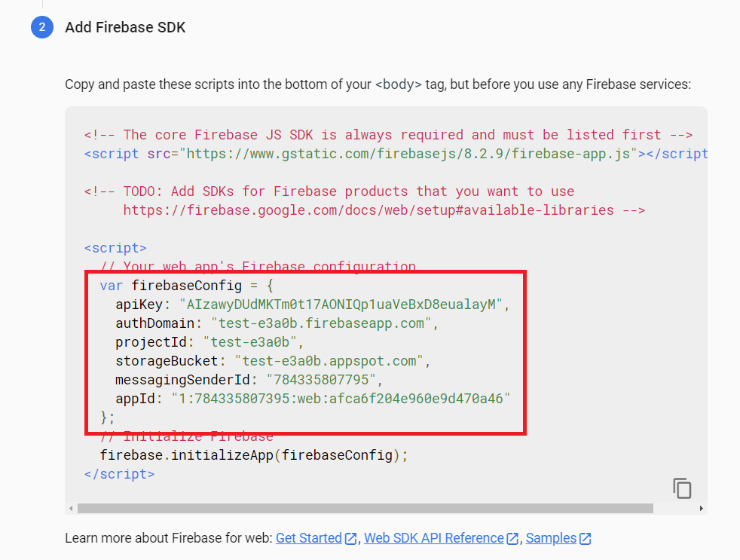The width and height of the screenshot is (740, 560).
Task: Click external-link icon beside Web SDK API Reference
Action: coord(512,538)
